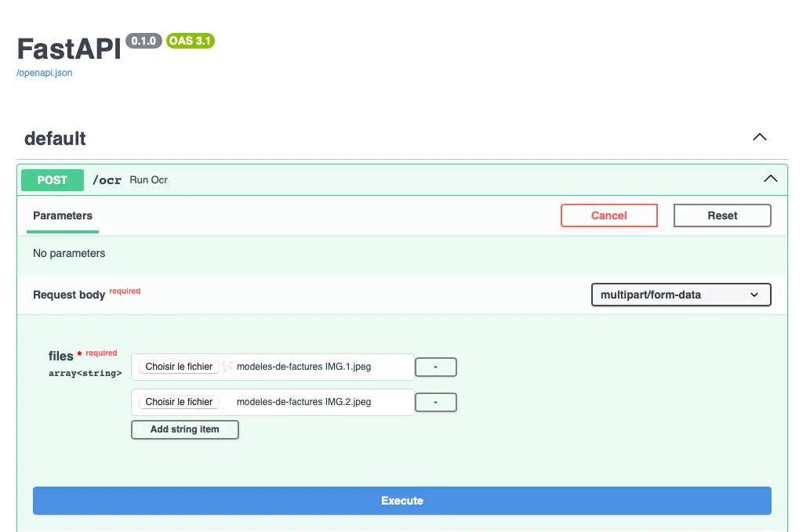The height and width of the screenshot is (532, 810).
Task: Open the multipart/form-data content type dropdown
Action: (x=681, y=295)
